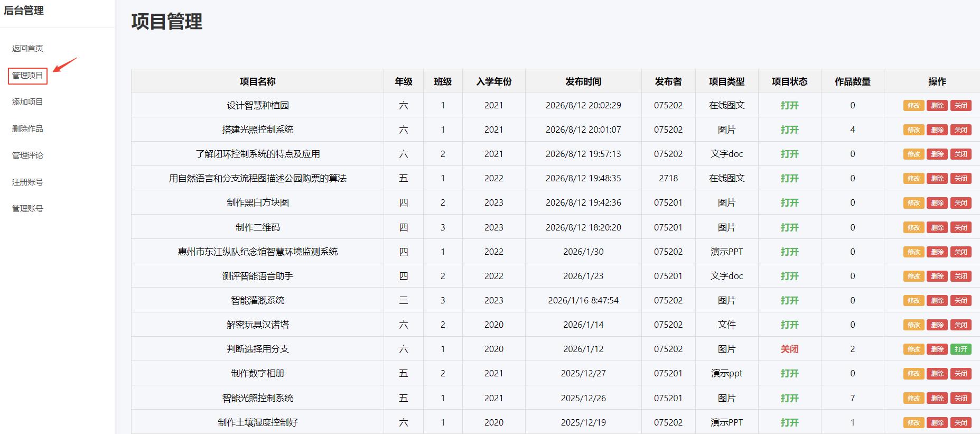Click 关闭 for 制作黑白方块图
The width and height of the screenshot is (980, 434).
(x=961, y=202)
